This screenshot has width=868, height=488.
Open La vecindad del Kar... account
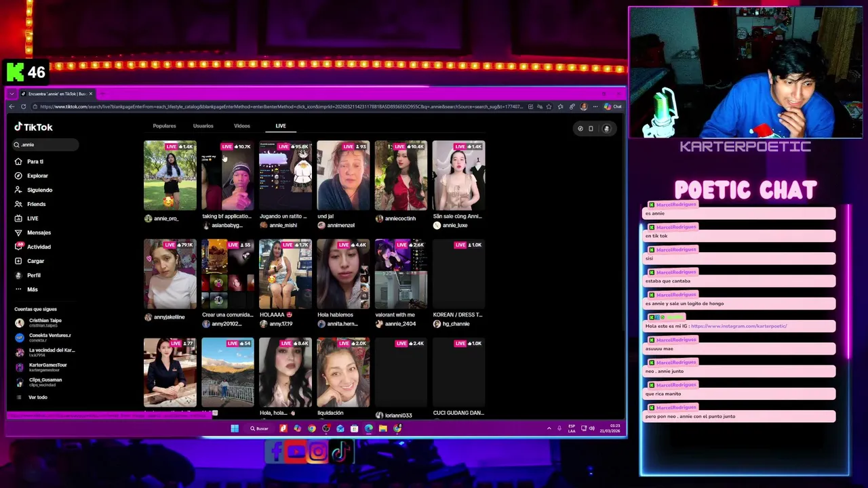point(45,352)
